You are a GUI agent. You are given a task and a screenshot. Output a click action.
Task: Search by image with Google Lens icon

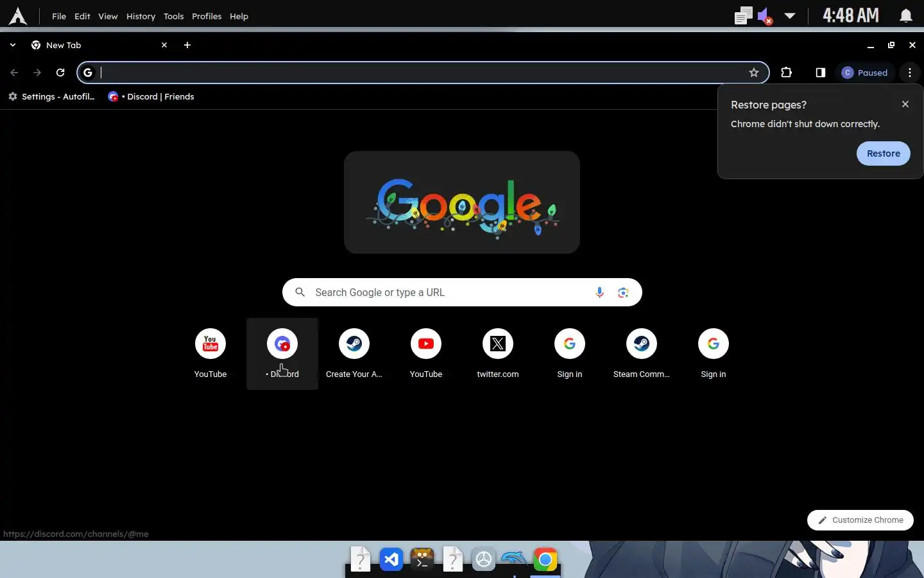click(x=623, y=292)
